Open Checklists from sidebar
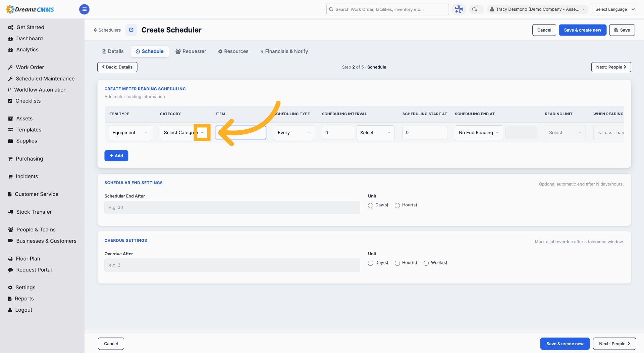Image resolution: width=644 pixels, height=353 pixels. (28, 101)
